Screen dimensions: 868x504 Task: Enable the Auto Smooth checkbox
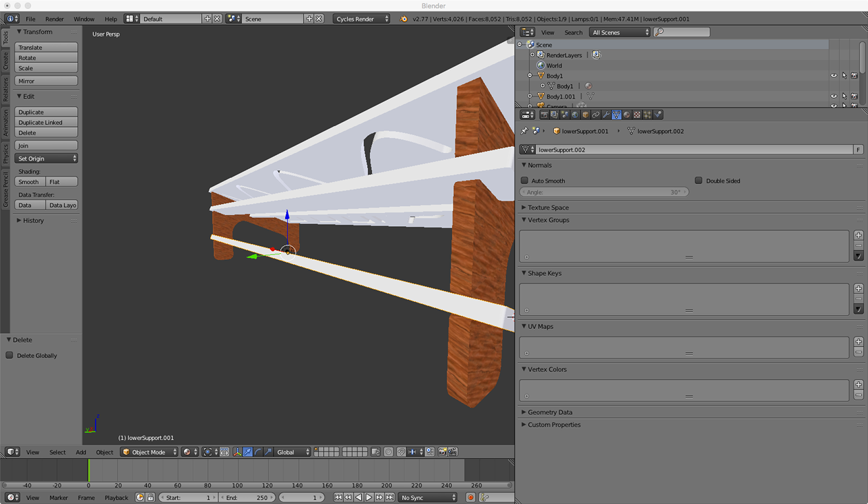tap(525, 181)
